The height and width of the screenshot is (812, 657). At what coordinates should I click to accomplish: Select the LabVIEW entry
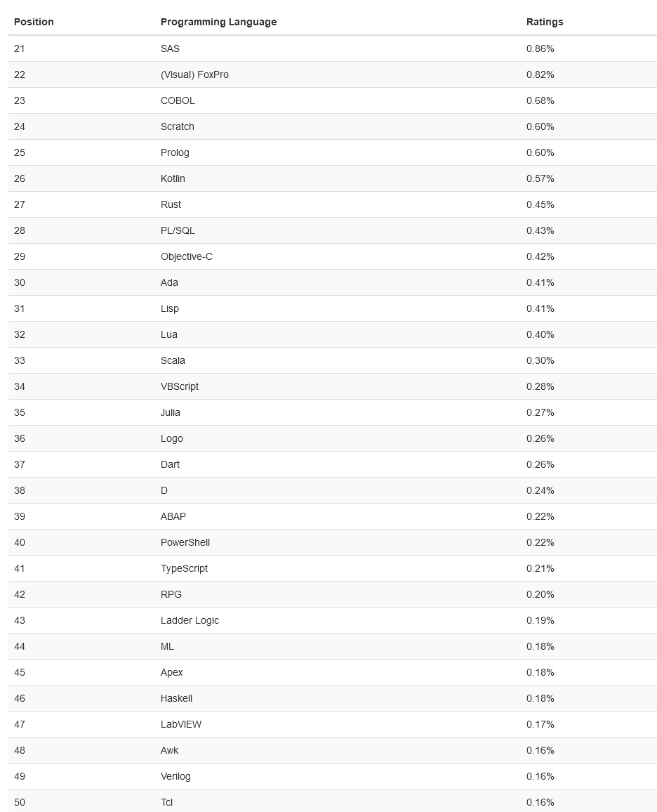(x=181, y=724)
